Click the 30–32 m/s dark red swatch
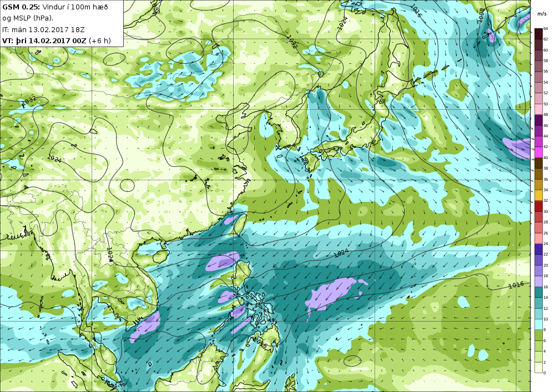This screenshot has width=555, height=392. click(538, 206)
